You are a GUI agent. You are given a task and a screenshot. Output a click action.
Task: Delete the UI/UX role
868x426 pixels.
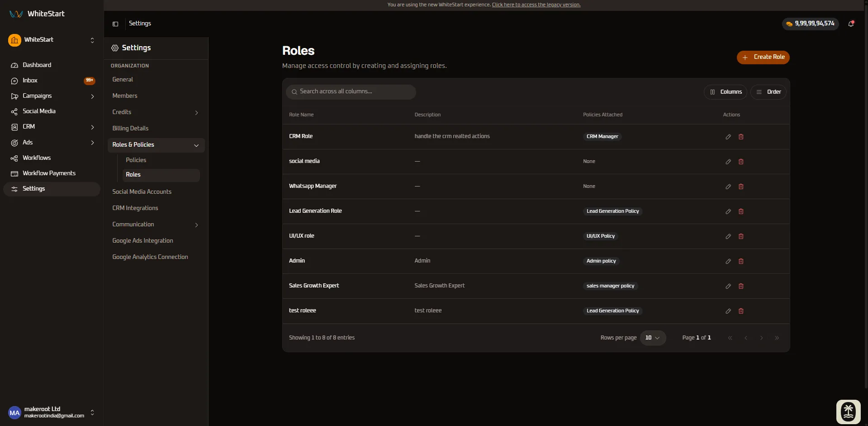(x=741, y=236)
